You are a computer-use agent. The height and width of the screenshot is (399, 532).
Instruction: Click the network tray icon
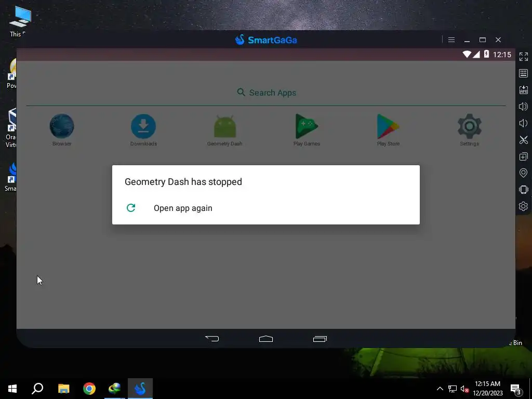tap(453, 389)
